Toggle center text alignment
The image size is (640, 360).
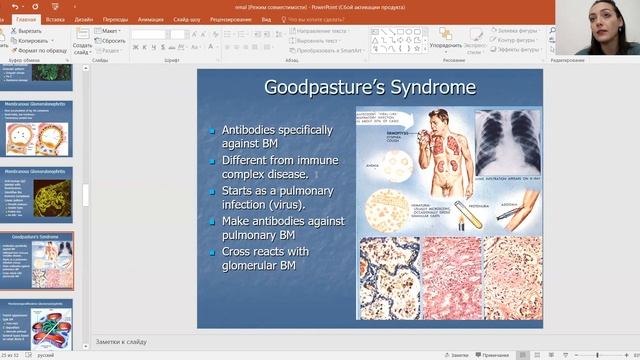[x=236, y=47]
